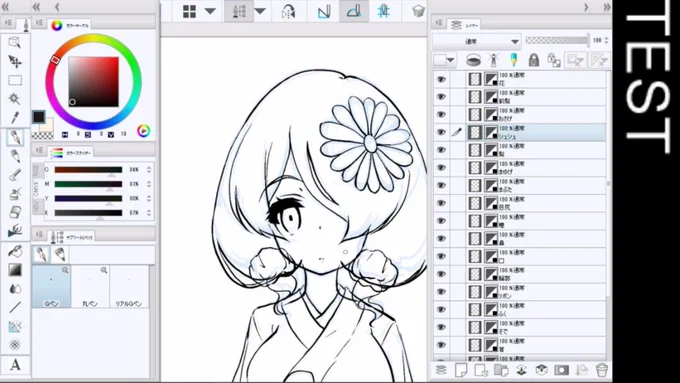Switch to the レイヤー layer panel tab
The image size is (680, 383).
464,25
